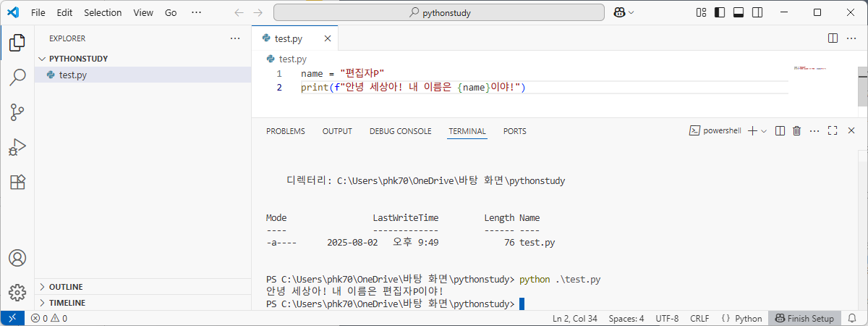Open the terminal launch profile dropdown
The image size is (868, 326).
[x=764, y=131]
